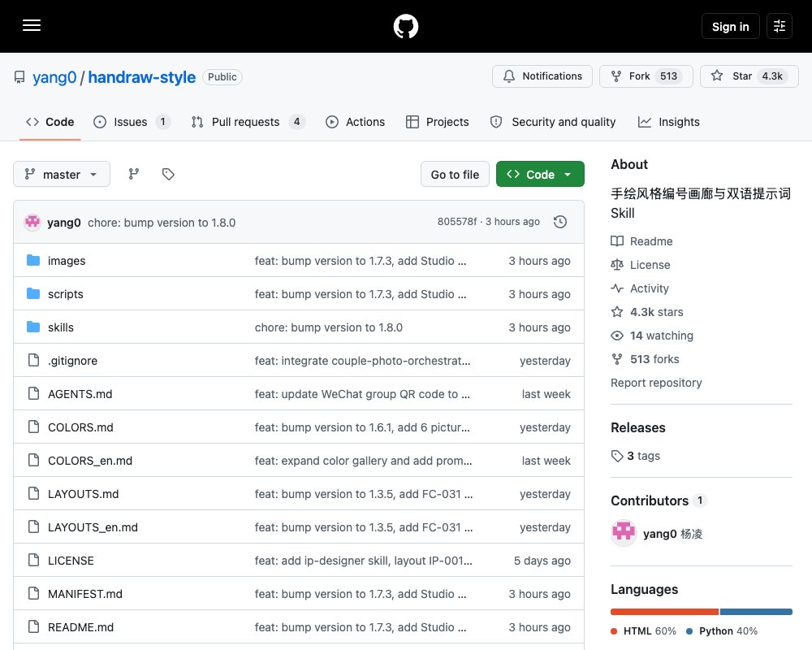Click the images folder icon
This screenshot has height=650, width=812.
click(x=33, y=260)
